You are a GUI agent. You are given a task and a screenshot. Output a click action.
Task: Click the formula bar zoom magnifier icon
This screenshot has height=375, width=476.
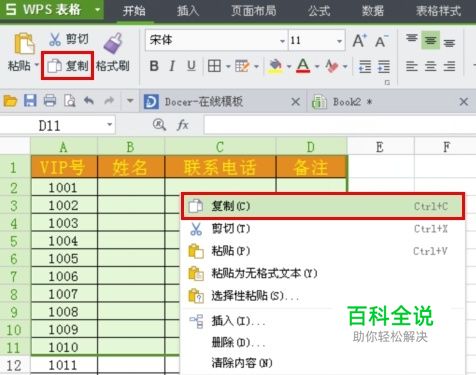coord(159,125)
